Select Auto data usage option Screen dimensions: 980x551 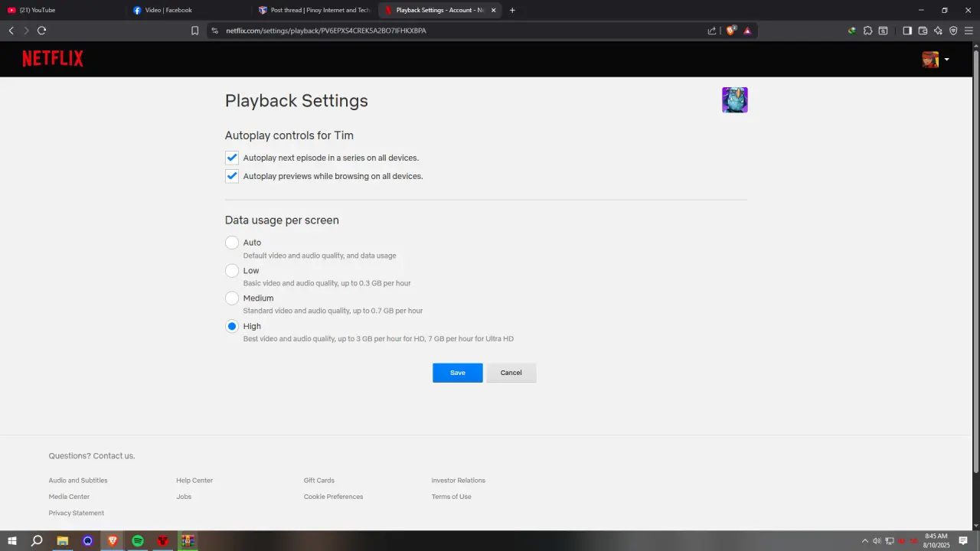(232, 243)
